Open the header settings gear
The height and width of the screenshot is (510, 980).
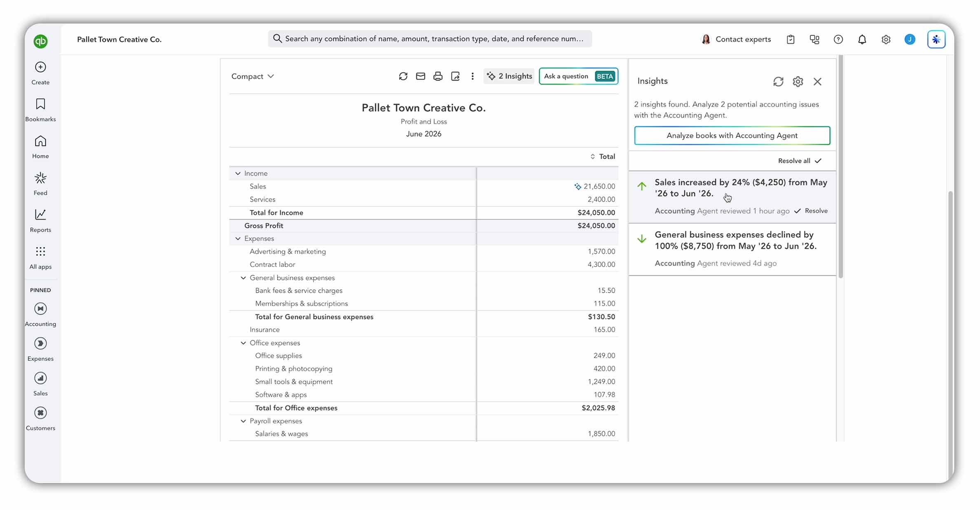(x=886, y=39)
